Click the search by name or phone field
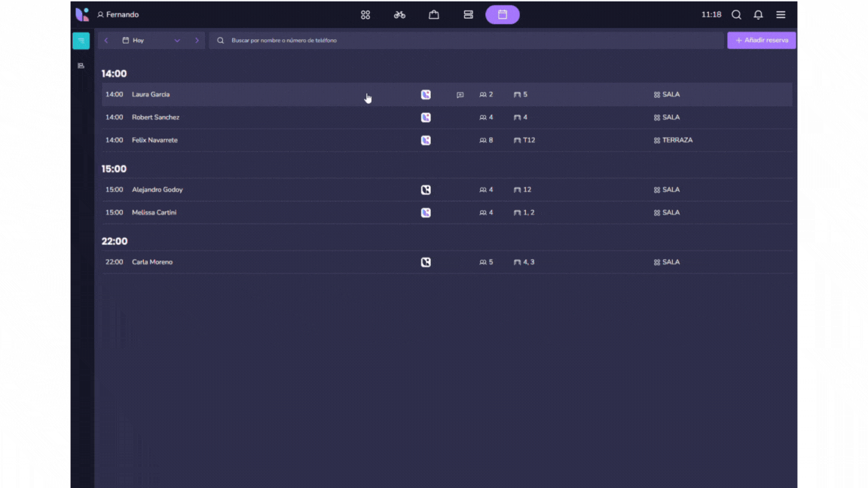868x488 pixels. click(467, 41)
